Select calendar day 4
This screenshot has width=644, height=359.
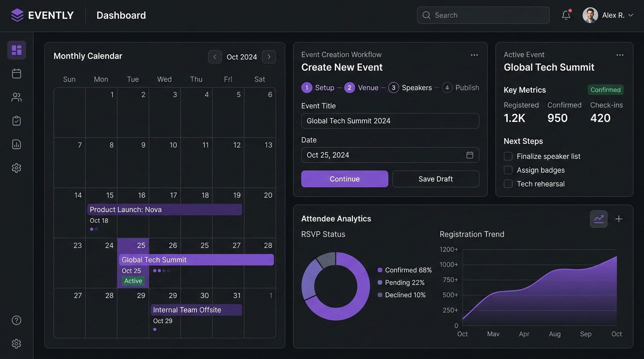click(x=197, y=113)
